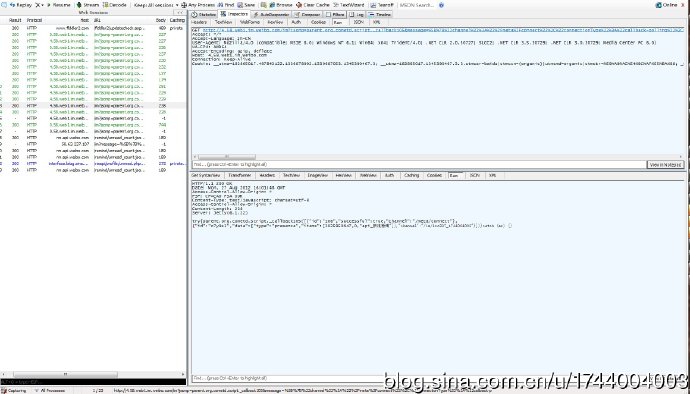The height and width of the screenshot is (394, 690).
Task: Click the Resume toolbar button
Action: (59, 5)
